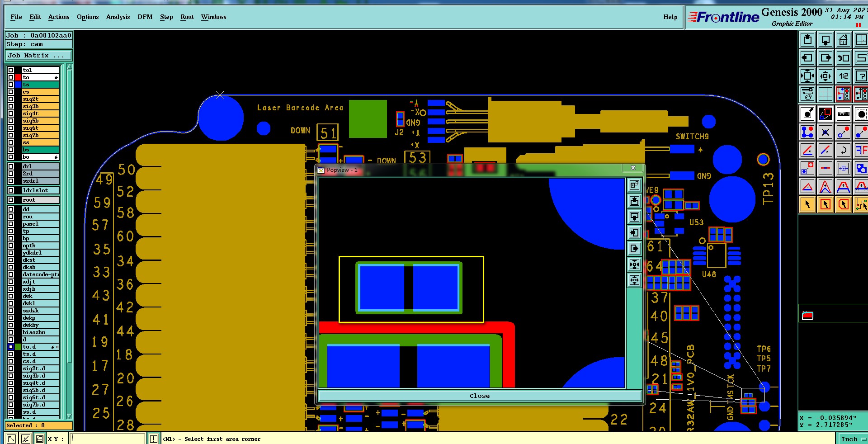Click the previous view icon
This screenshot has height=444, width=868.
click(844, 58)
